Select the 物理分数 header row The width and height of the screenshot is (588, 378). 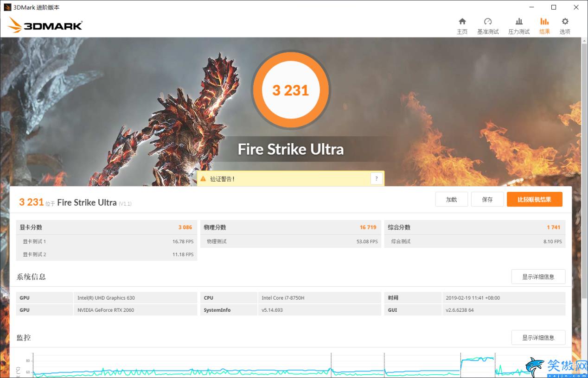(x=291, y=227)
